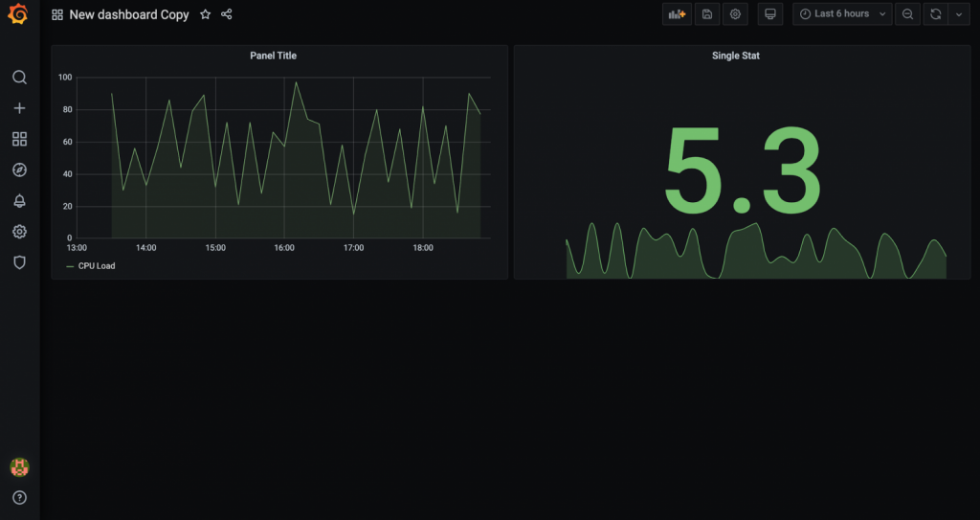980x520 pixels.
Task: Star the dashboard as favorite
Action: point(205,14)
